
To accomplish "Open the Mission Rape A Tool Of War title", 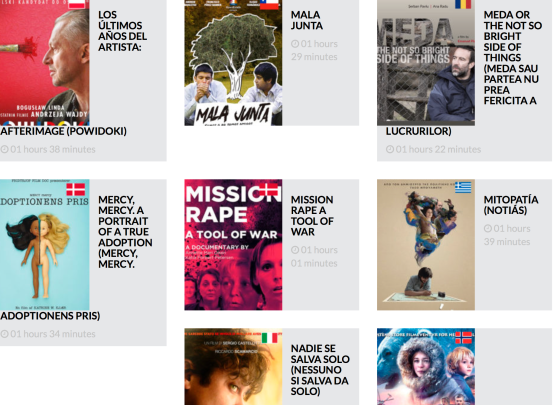I will click(x=312, y=216).
